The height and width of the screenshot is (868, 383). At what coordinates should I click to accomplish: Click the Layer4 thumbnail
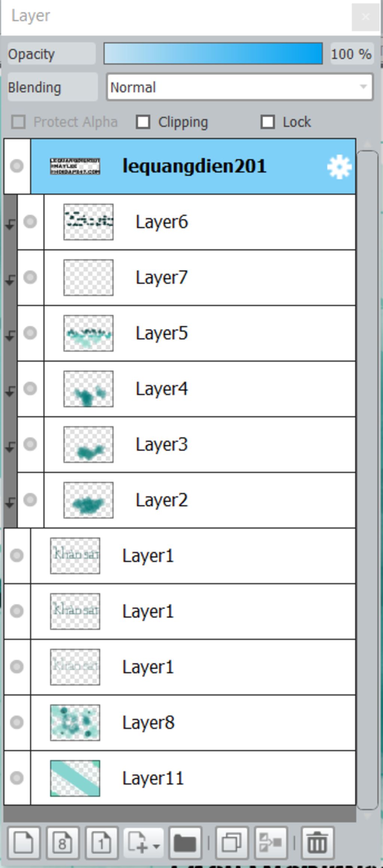tap(88, 388)
